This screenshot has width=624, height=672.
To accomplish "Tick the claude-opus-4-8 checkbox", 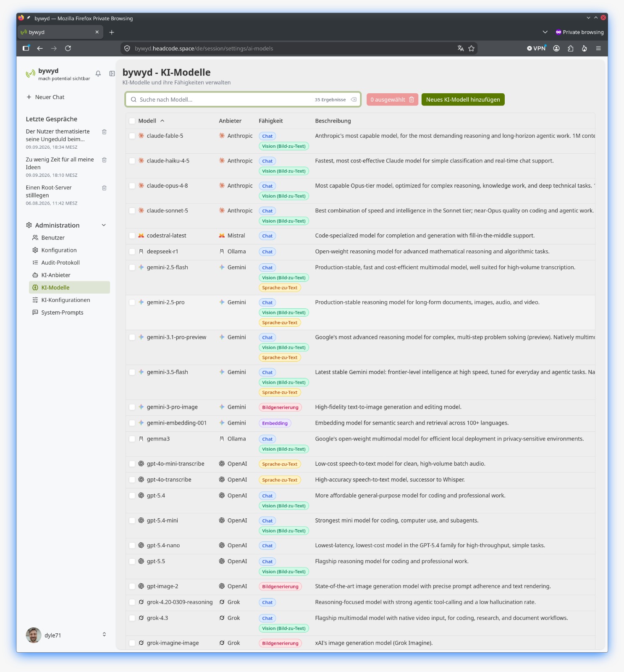I will 132,186.
